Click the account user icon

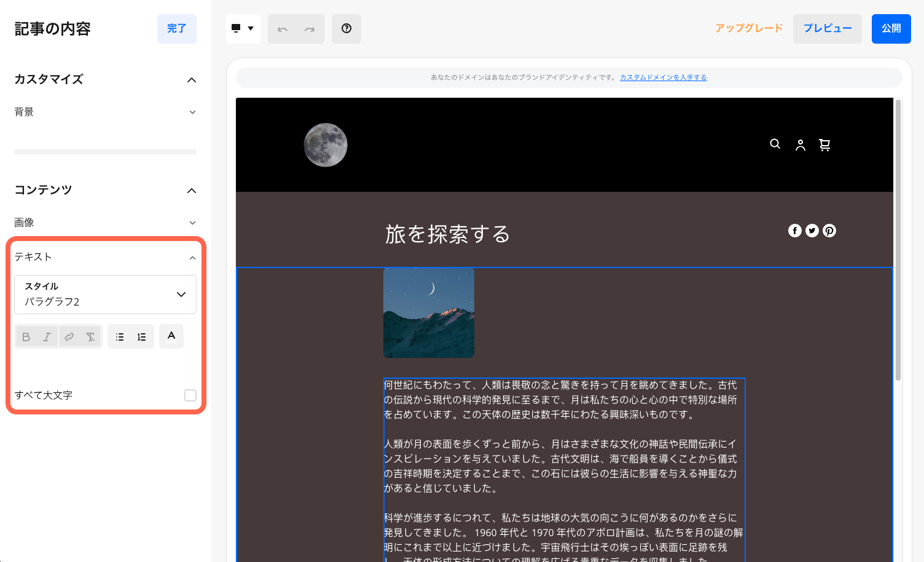pos(801,145)
